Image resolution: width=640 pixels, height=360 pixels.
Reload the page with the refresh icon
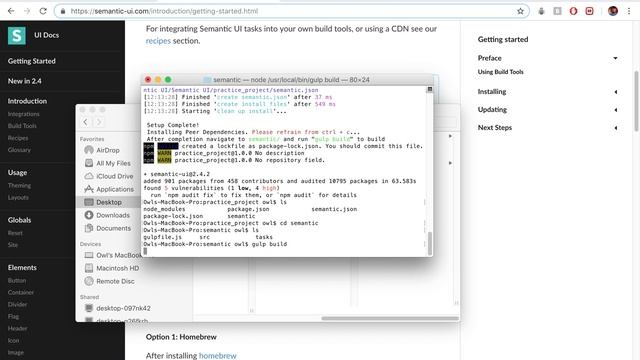pos(43,11)
